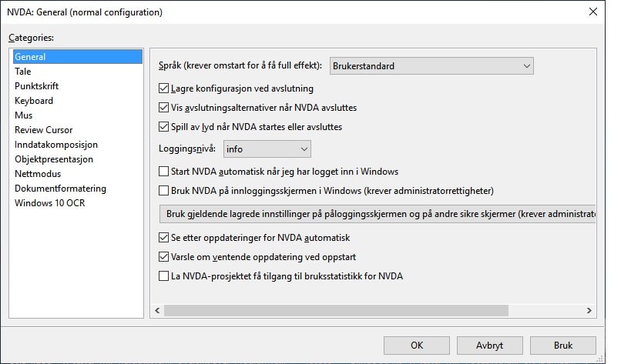Expand the Loggingsnivå dropdown

(267, 149)
